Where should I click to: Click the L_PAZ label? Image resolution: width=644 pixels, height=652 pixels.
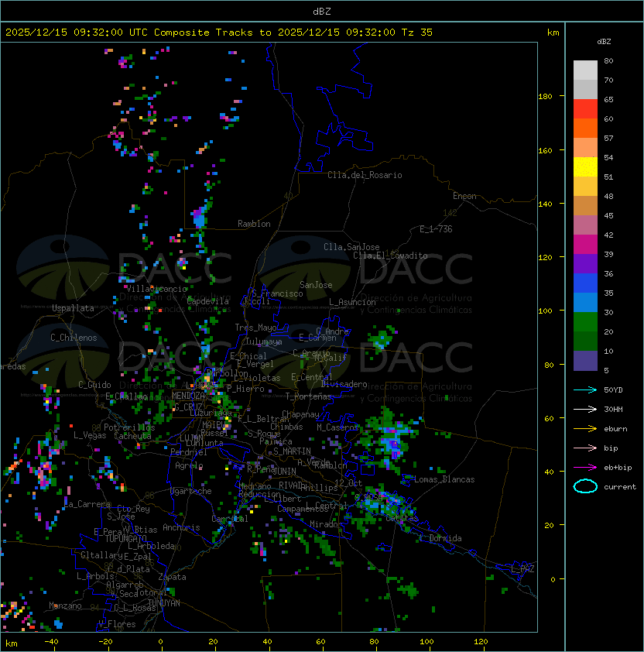tap(522, 568)
